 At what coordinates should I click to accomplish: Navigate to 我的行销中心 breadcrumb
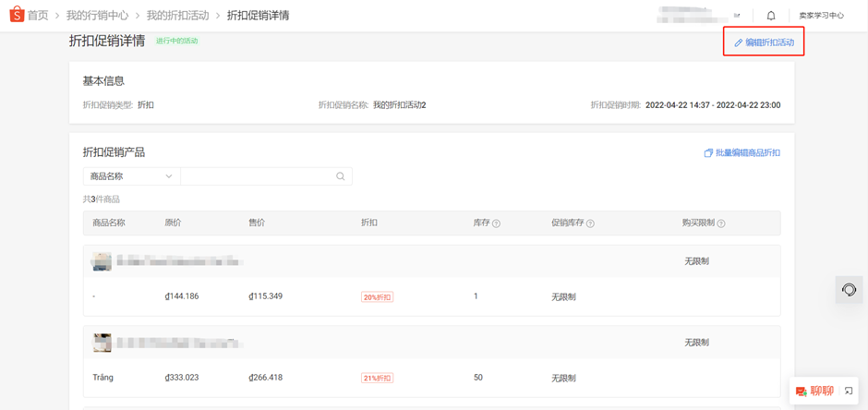click(x=97, y=16)
